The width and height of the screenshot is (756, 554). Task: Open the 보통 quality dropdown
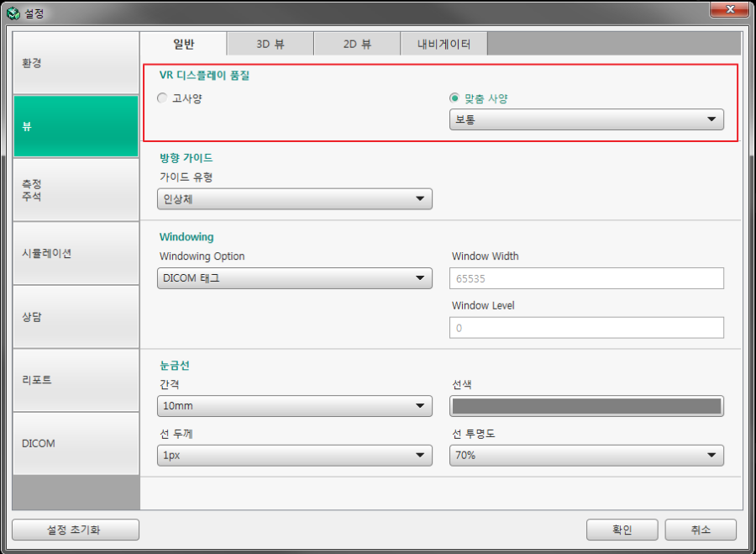(586, 119)
